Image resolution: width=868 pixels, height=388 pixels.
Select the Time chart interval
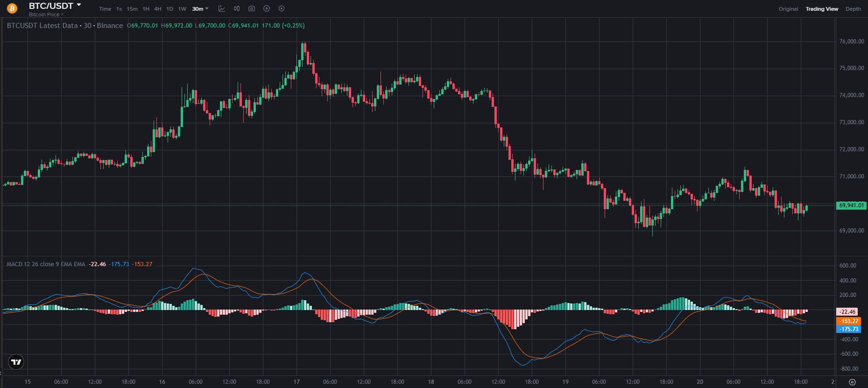point(105,9)
